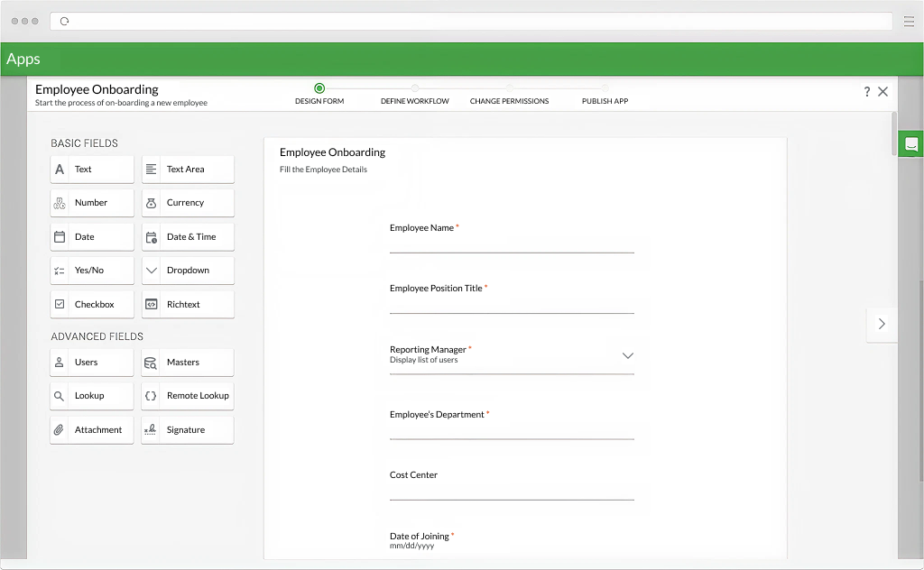This screenshot has height=570, width=924.
Task: Click the Advanced Fields heading
Action: click(97, 336)
